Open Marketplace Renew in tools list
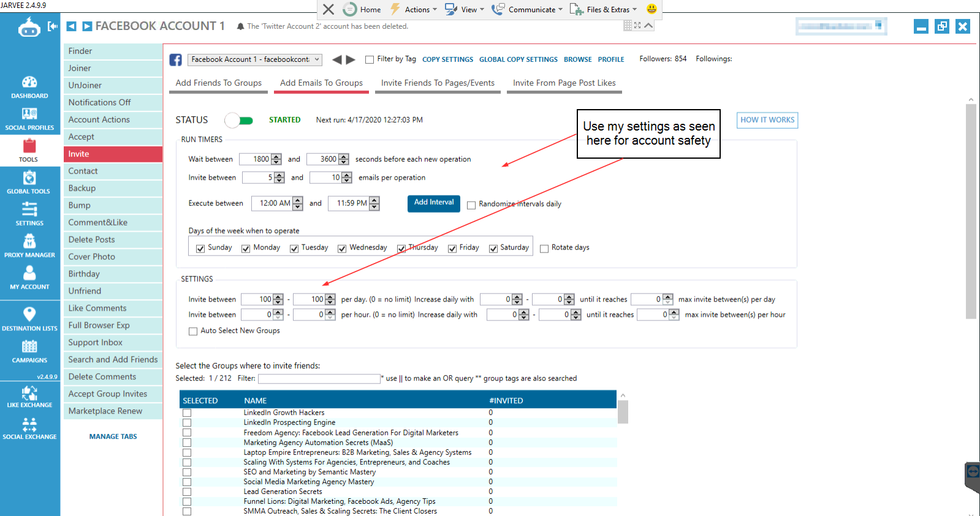980x516 pixels. point(113,412)
